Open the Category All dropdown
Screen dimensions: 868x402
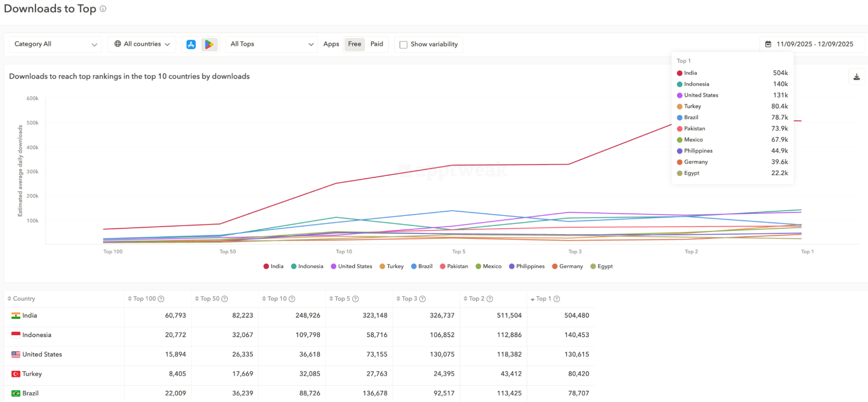click(x=56, y=44)
